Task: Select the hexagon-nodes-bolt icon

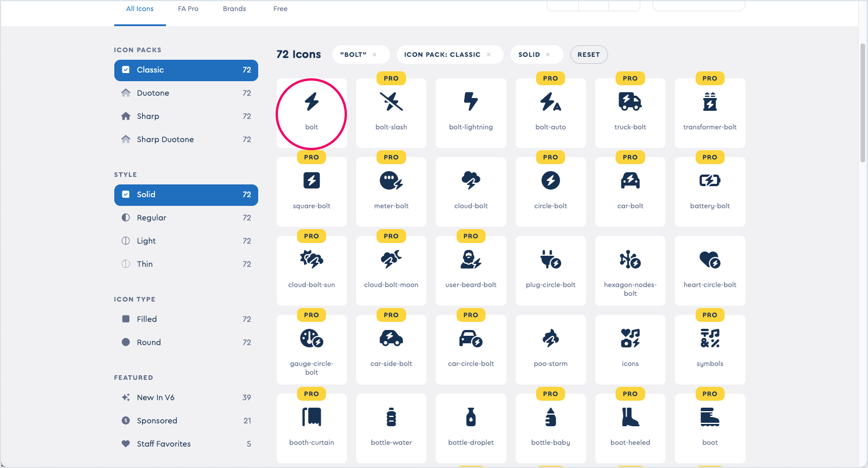Action: 630,270
